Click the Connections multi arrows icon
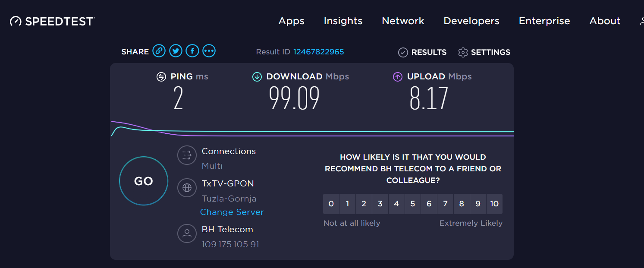Screen dimensions: 644x268 coord(187,155)
